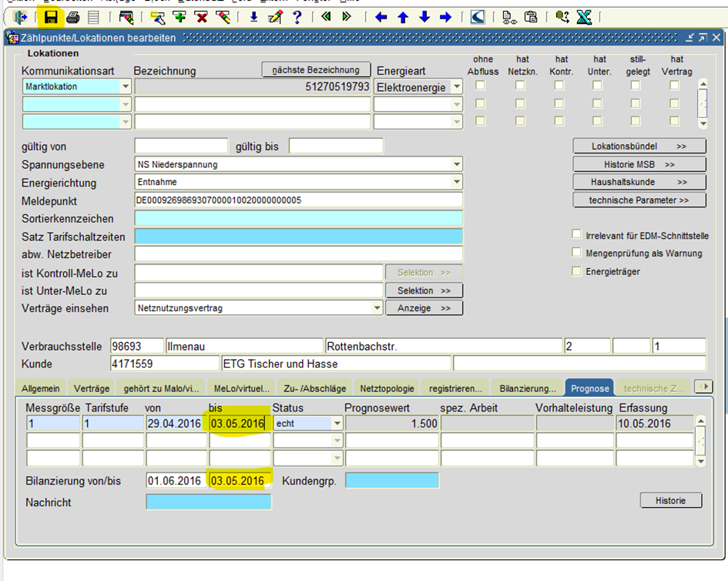The height and width of the screenshot is (581, 728).
Task: Check the Energieträger checkbox
Action: coord(577,271)
